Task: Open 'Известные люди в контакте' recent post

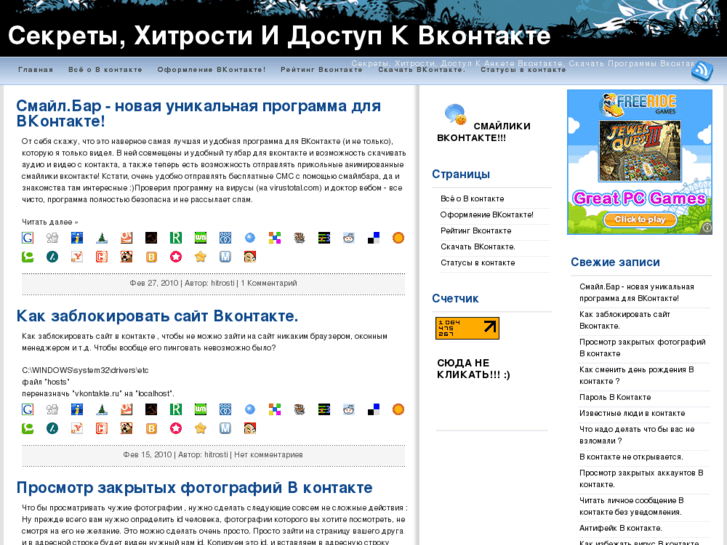Action: tap(632, 413)
